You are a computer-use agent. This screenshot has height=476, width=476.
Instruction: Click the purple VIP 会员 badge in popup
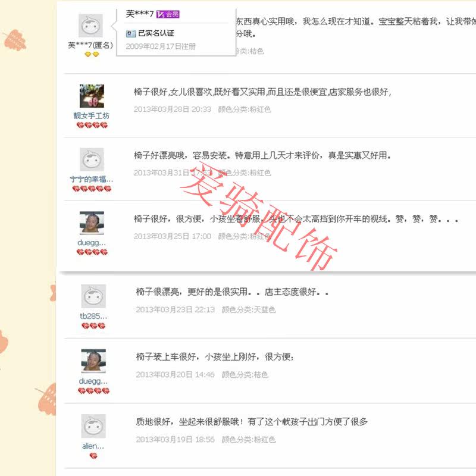(168, 14)
